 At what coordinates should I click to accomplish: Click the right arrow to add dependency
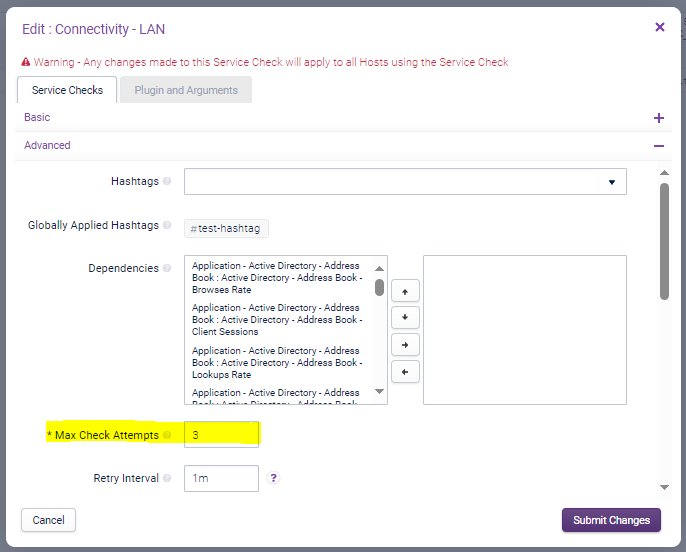click(x=404, y=345)
